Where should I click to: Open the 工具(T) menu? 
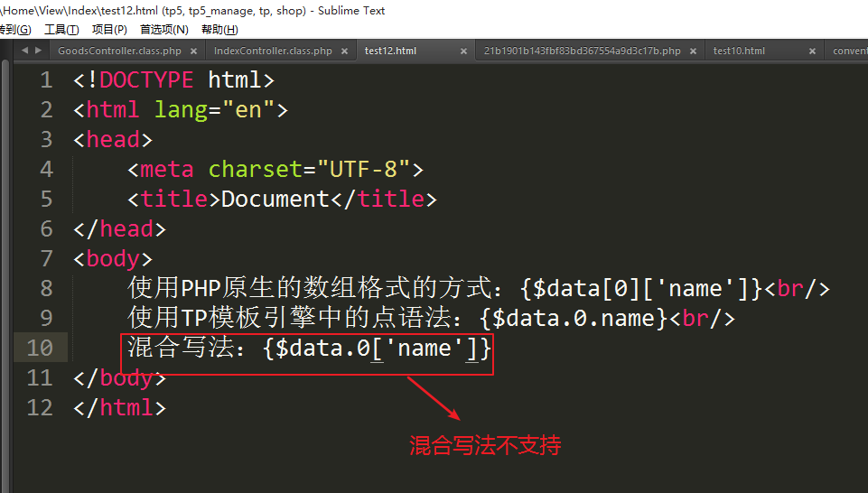(61, 30)
